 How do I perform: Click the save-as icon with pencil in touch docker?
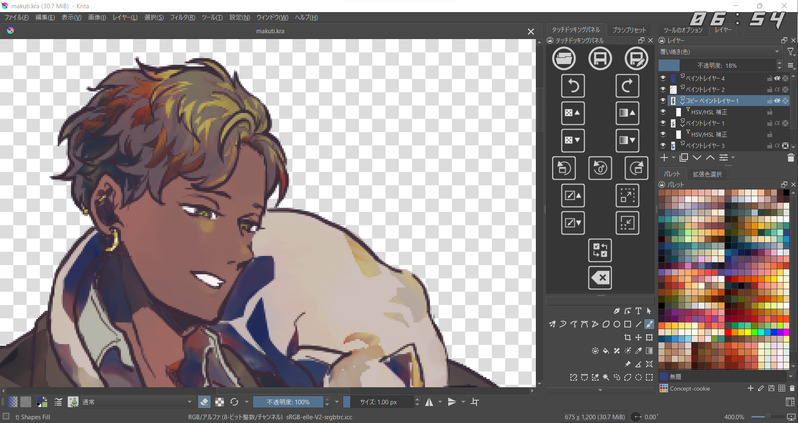point(636,59)
